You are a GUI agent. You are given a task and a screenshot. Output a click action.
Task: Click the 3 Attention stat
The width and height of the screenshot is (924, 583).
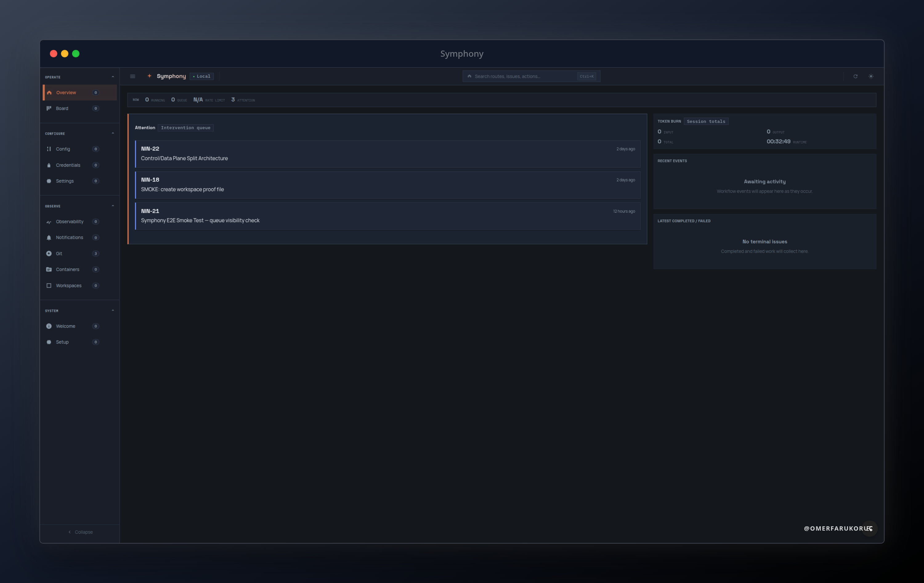point(243,100)
